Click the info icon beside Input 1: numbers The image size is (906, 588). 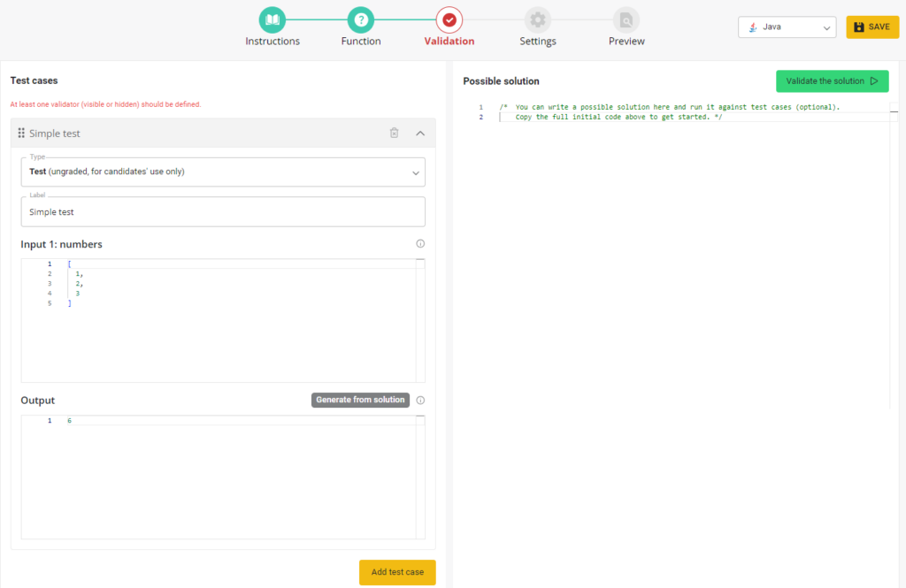pyautogui.click(x=420, y=243)
